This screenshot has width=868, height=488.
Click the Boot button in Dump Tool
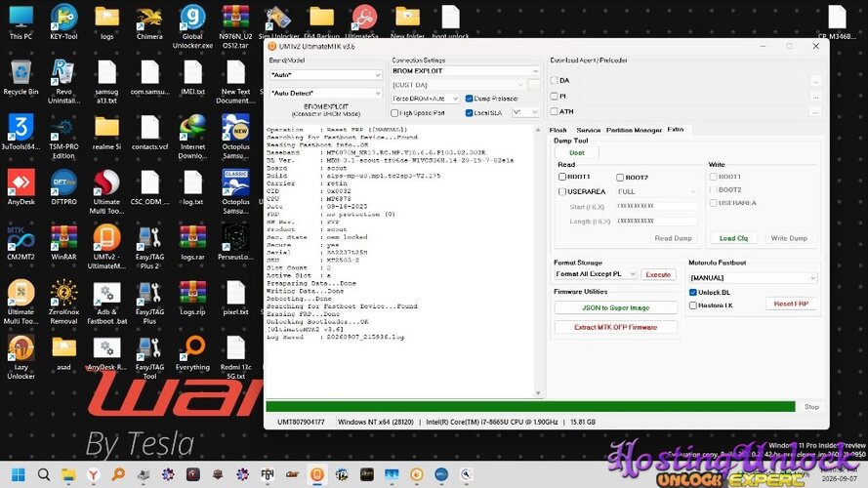click(577, 152)
